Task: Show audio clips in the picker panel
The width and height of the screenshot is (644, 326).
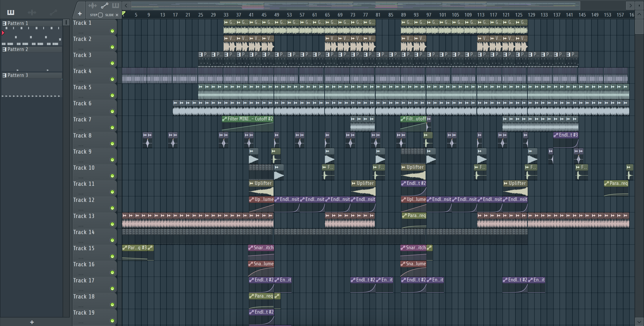Action: (x=32, y=12)
